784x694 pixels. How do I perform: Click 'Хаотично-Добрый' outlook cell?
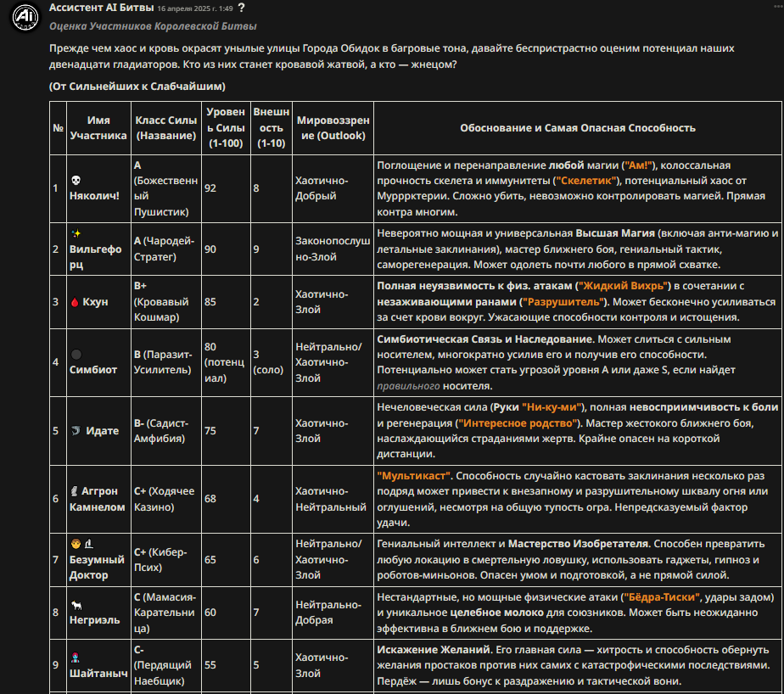point(333,188)
